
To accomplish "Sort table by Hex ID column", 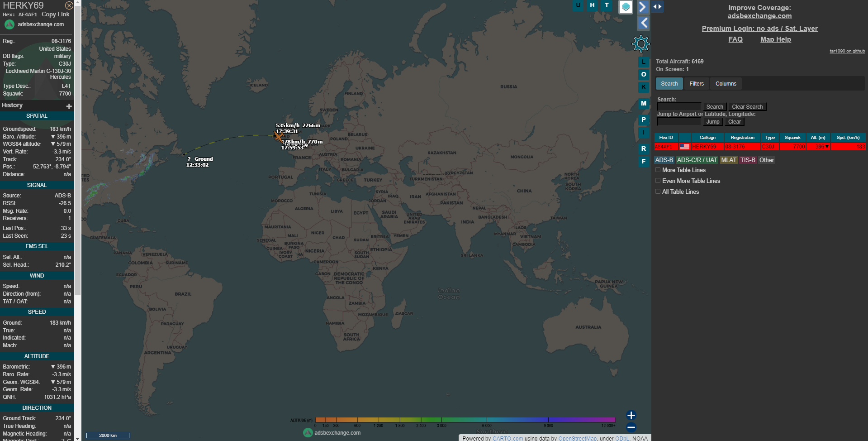I will click(666, 138).
